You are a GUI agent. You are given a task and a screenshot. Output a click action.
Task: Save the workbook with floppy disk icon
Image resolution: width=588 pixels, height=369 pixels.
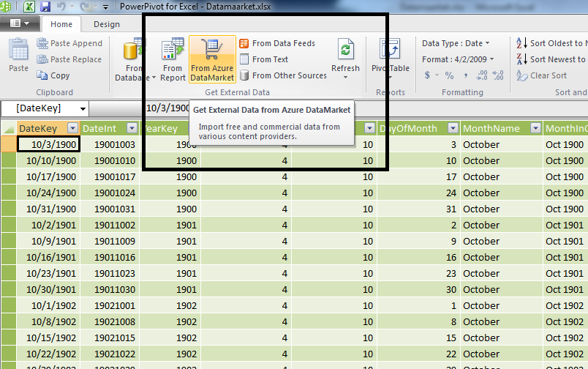(x=45, y=7)
